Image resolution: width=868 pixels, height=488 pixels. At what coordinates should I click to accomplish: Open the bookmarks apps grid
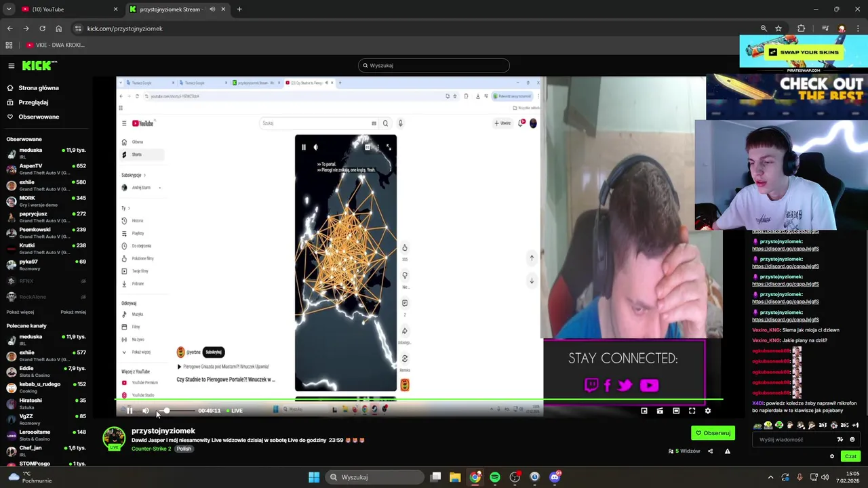(9, 45)
